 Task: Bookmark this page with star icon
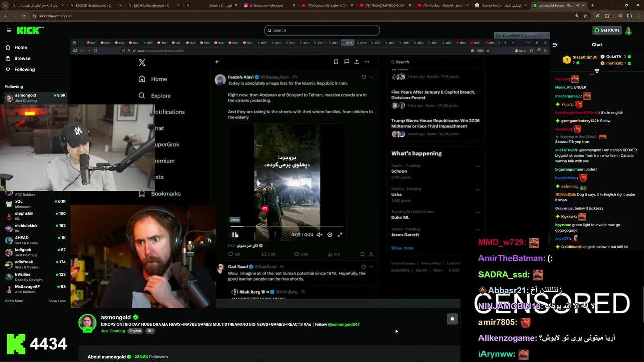(585, 16)
